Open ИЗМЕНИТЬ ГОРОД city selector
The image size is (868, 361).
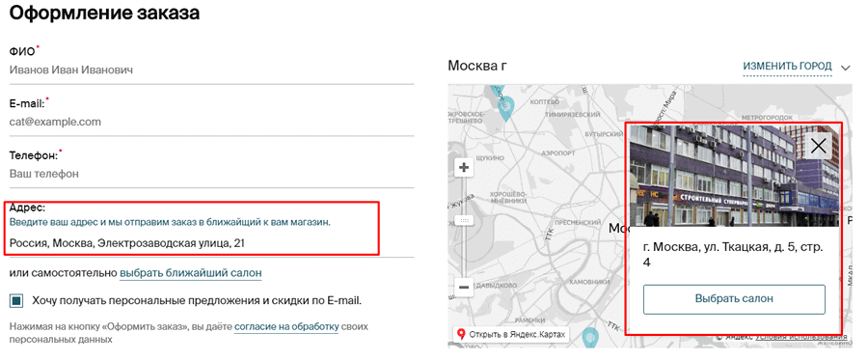coord(787,67)
